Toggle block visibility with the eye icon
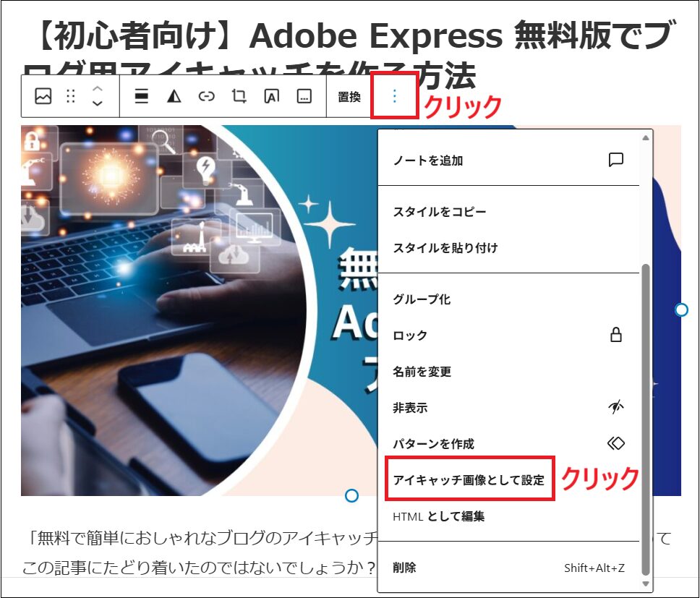Screen dimensions: 700x598 coord(615,406)
